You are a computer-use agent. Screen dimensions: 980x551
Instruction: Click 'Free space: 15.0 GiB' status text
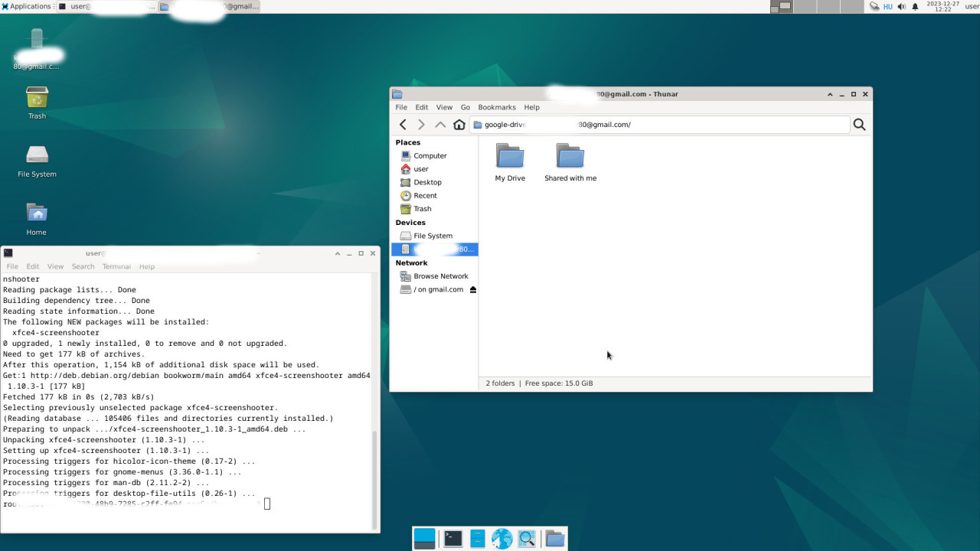tap(559, 383)
